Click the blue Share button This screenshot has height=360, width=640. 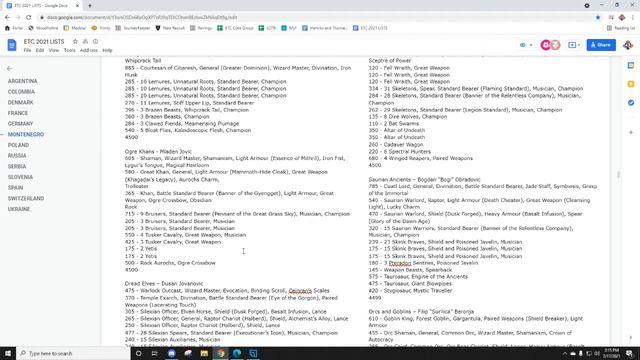(x=601, y=45)
